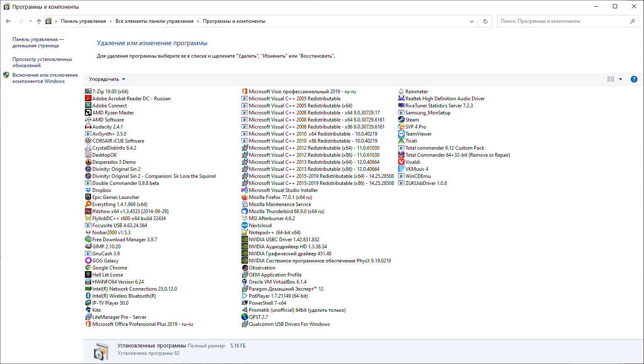The image size is (644, 364).
Task: Click the AMD Ryzen Master icon
Action: click(x=88, y=113)
